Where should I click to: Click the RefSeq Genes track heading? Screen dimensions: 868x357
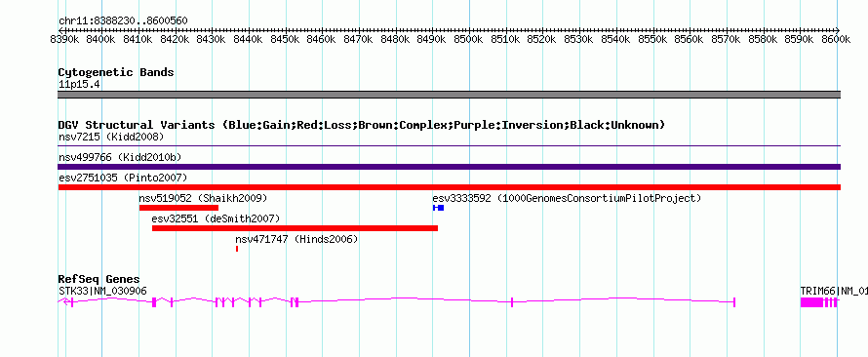click(99, 279)
